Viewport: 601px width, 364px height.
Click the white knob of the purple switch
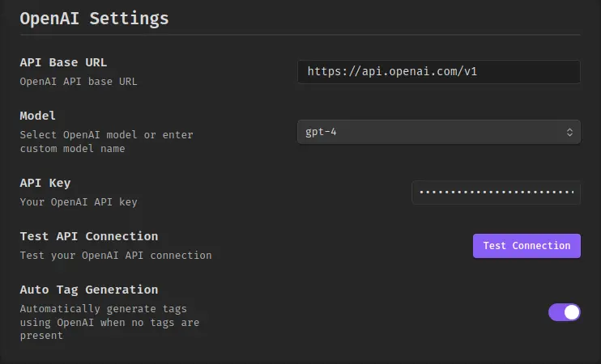click(572, 312)
